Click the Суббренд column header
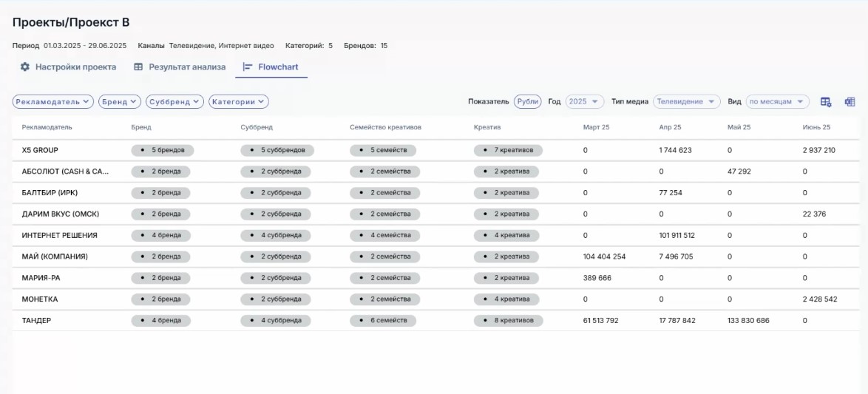 pyautogui.click(x=257, y=127)
